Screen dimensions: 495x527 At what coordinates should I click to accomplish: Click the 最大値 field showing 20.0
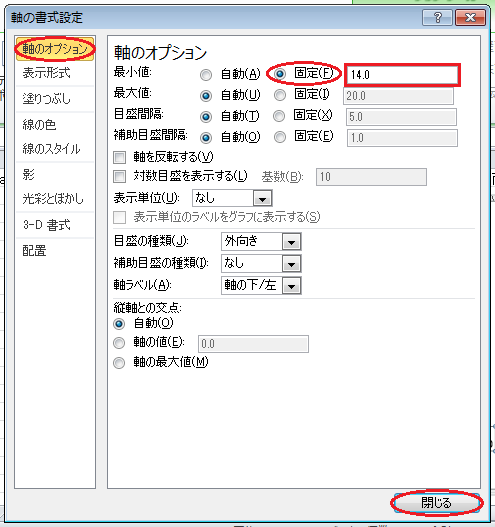click(x=398, y=96)
